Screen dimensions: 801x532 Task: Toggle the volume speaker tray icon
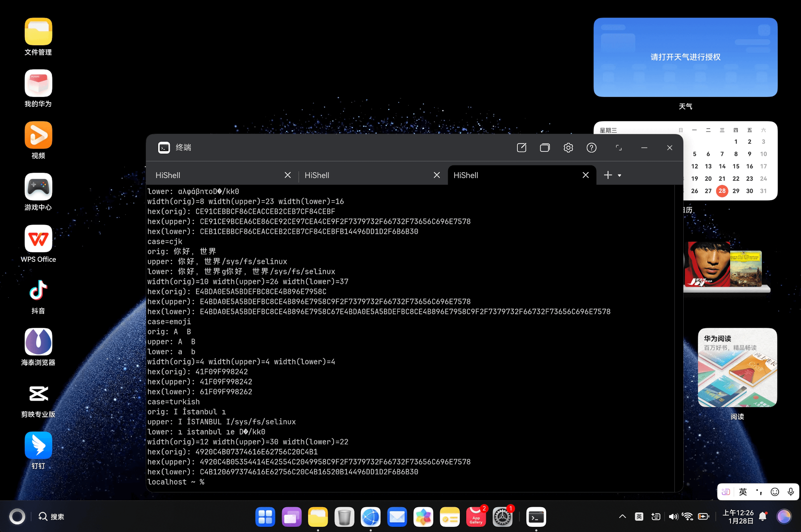coord(673,516)
